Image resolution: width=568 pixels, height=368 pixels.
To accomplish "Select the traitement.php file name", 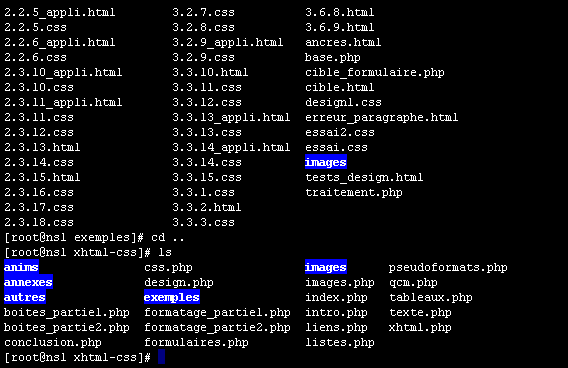I will [x=354, y=193].
